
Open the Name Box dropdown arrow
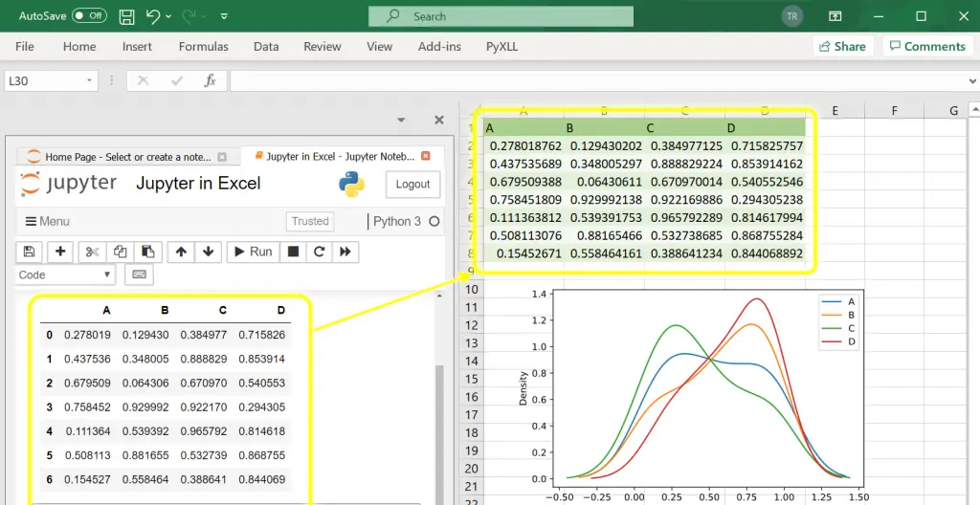point(89,80)
